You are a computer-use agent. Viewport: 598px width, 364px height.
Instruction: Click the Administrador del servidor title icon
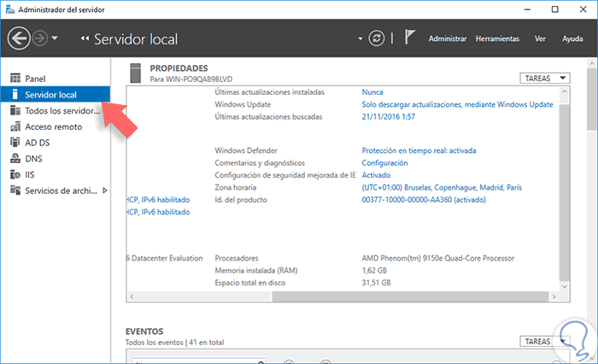10,9
